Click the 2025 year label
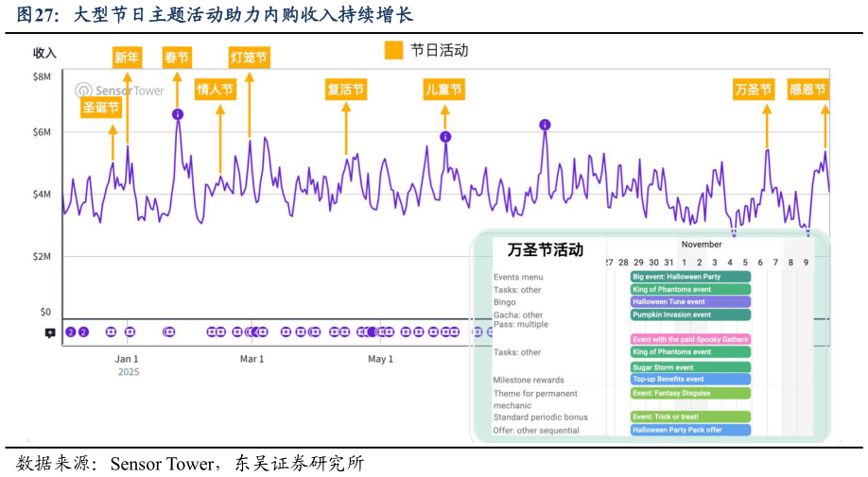This screenshot has height=477, width=868. point(129,372)
